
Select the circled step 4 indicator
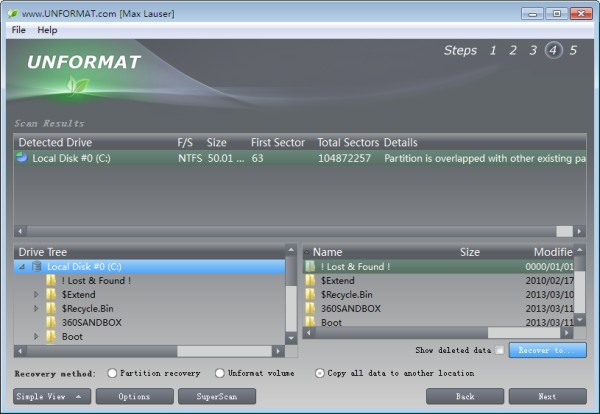pos(553,50)
